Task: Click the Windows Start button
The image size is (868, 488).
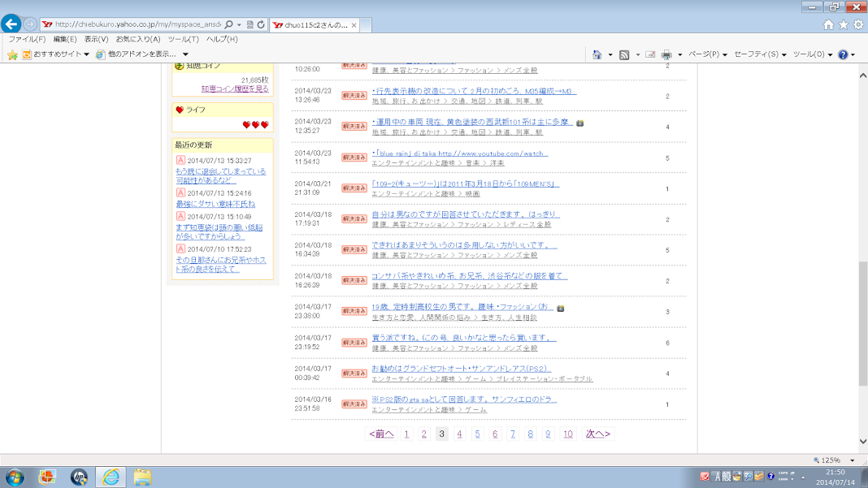Action: click(15, 477)
